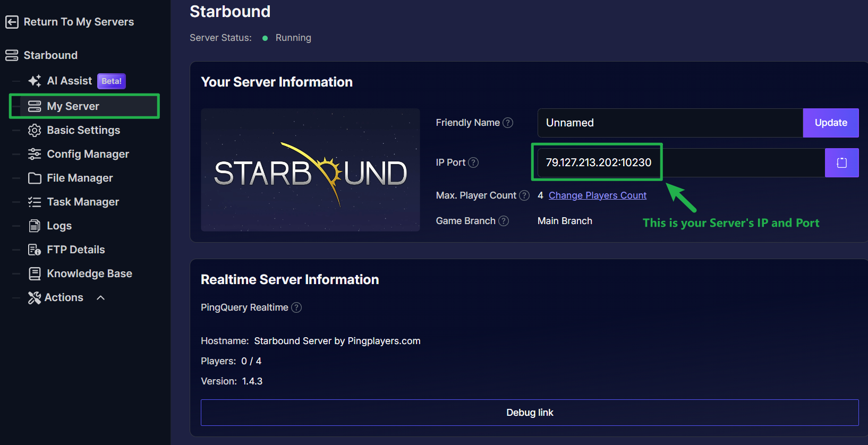The width and height of the screenshot is (868, 445).
Task: Click the Friendly Name help question icon
Action: (x=508, y=123)
